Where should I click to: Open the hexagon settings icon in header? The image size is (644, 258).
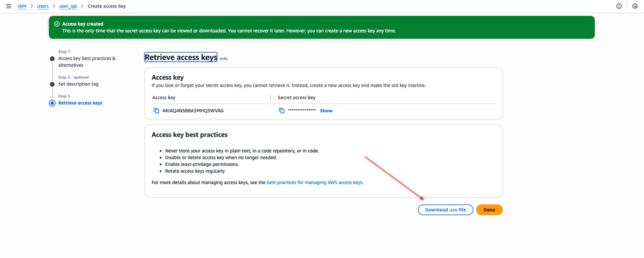pyautogui.click(x=635, y=6)
